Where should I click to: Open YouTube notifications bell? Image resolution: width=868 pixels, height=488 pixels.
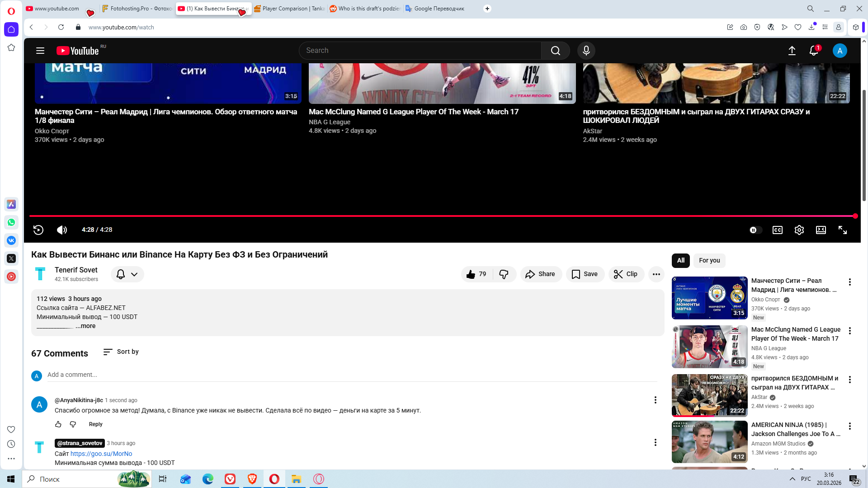coord(813,51)
